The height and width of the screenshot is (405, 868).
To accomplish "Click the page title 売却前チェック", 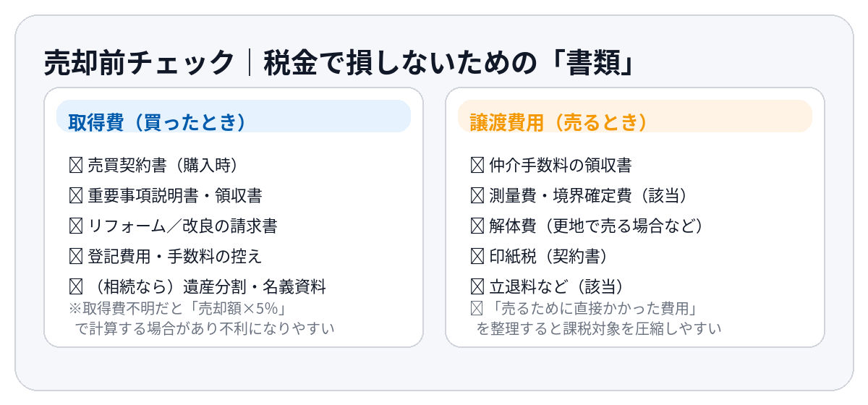I will pos(139,63).
